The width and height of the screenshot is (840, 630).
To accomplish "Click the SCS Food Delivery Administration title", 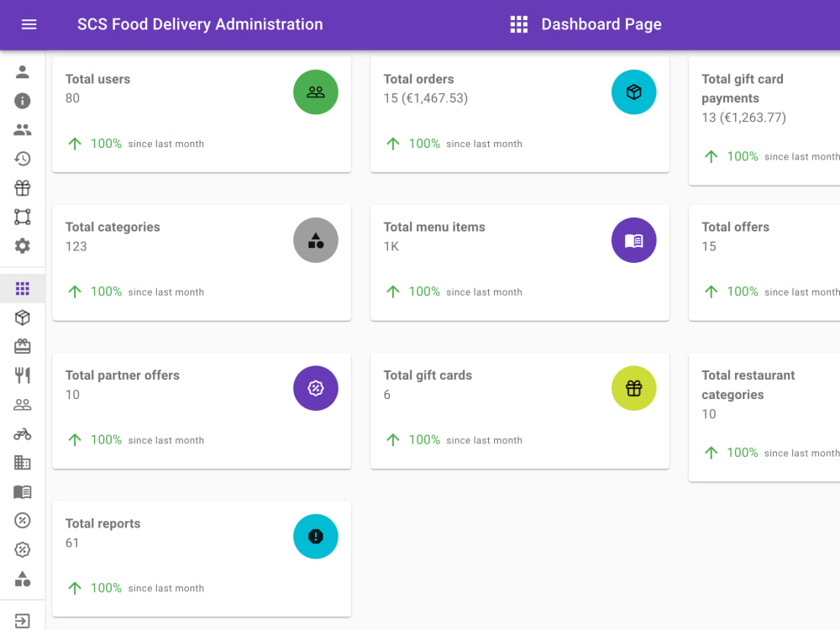I will pyautogui.click(x=200, y=24).
